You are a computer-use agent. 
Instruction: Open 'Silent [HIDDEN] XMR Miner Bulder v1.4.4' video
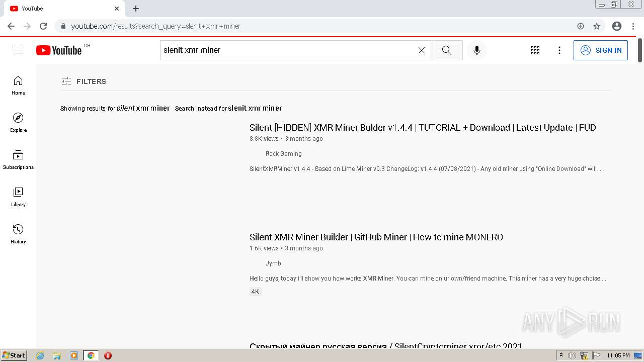tap(423, 128)
